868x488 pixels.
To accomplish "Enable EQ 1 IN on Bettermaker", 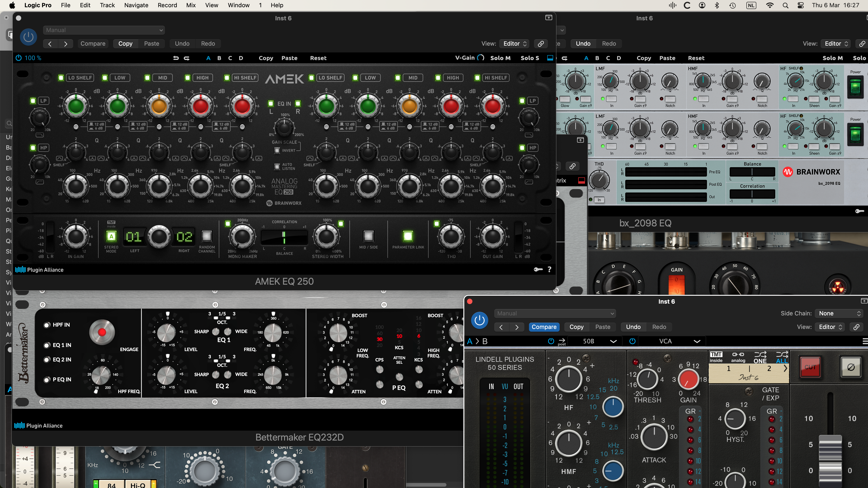I will (x=47, y=345).
